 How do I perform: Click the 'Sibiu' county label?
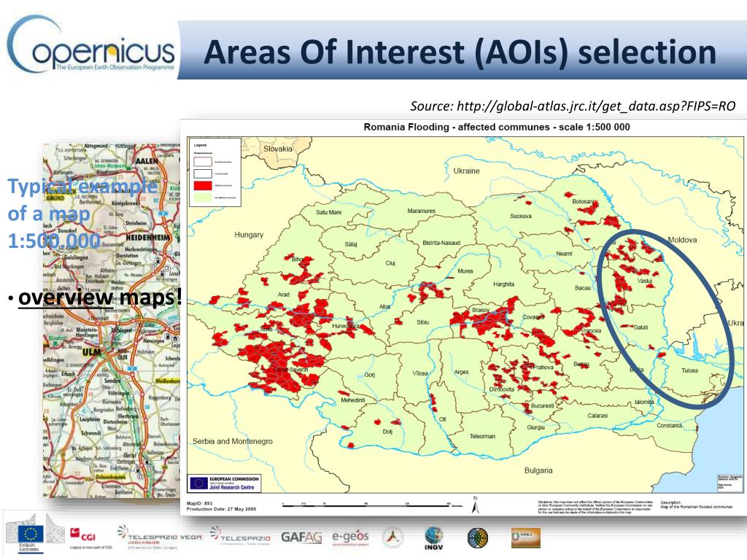click(422, 322)
